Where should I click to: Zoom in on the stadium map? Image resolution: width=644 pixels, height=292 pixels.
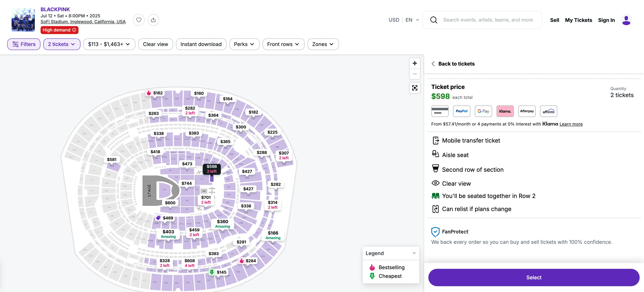(415, 63)
